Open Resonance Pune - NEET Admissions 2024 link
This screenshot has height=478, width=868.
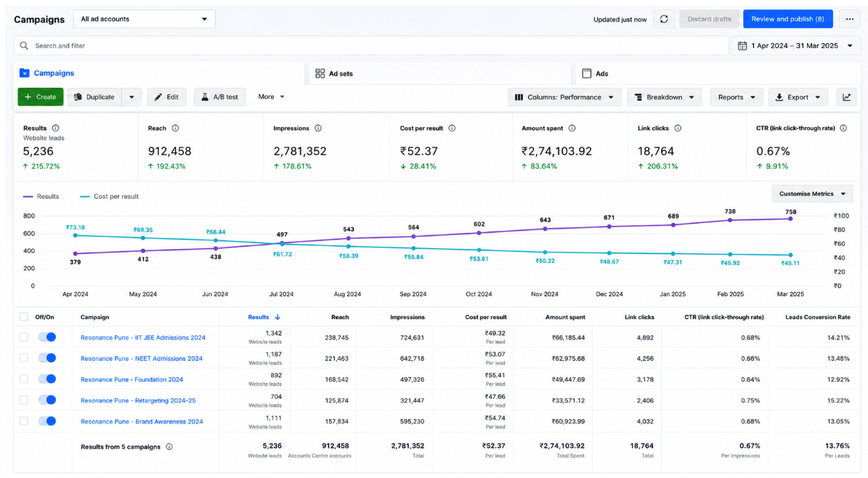(x=142, y=358)
